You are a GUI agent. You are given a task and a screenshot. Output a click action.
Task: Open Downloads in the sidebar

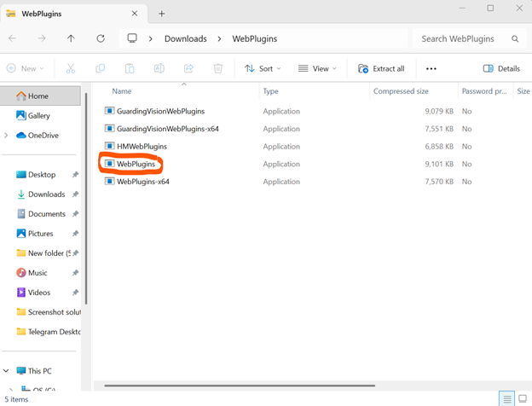coord(40,194)
